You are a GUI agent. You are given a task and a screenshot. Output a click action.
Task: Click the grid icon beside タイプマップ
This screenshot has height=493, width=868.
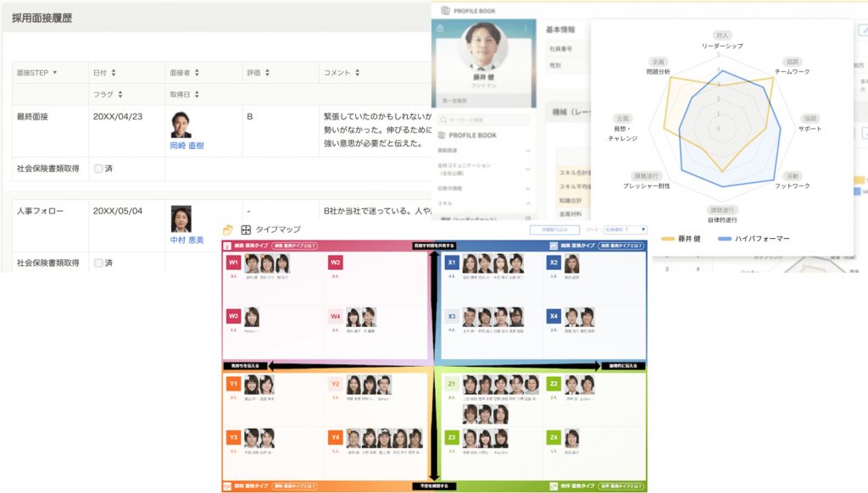pyautogui.click(x=246, y=230)
